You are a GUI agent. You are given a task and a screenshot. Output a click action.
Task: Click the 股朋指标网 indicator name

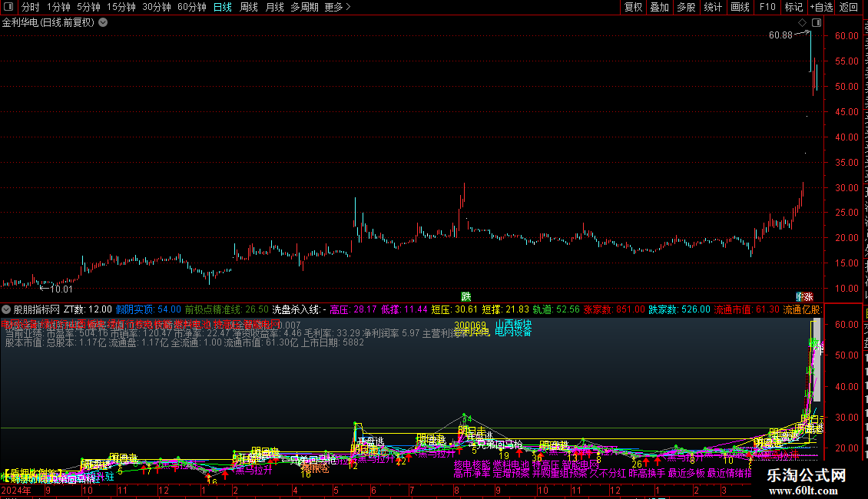[37, 309]
